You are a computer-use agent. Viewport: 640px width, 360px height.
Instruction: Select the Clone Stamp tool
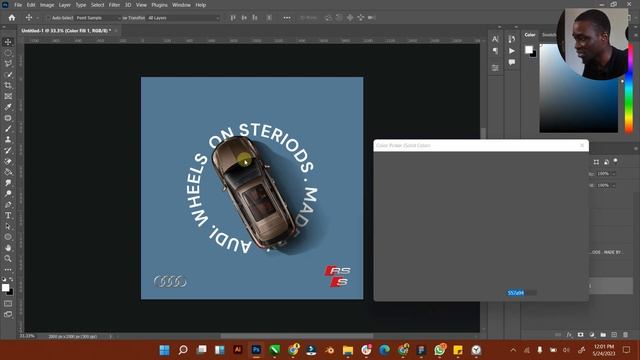click(x=8, y=140)
